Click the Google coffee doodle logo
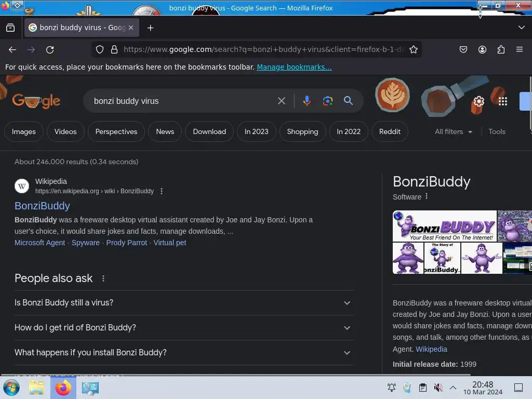The image size is (532, 399). click(36, 101)
